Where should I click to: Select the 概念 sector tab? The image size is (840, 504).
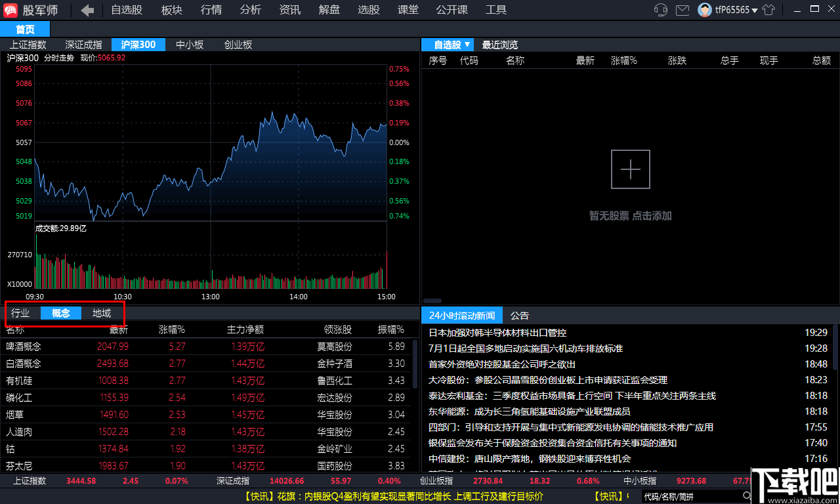click(61, 313)
